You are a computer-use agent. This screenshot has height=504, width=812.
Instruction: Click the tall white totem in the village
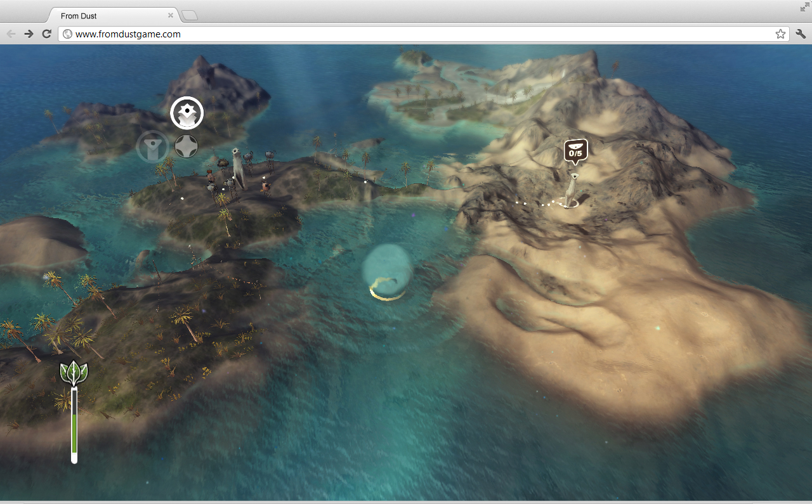[237, 167]
